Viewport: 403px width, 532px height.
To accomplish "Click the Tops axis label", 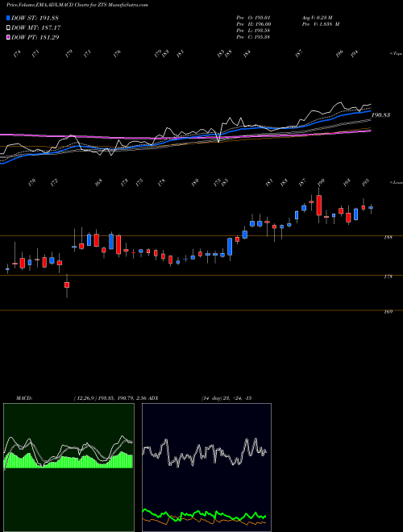I will (x=396, y=54).
